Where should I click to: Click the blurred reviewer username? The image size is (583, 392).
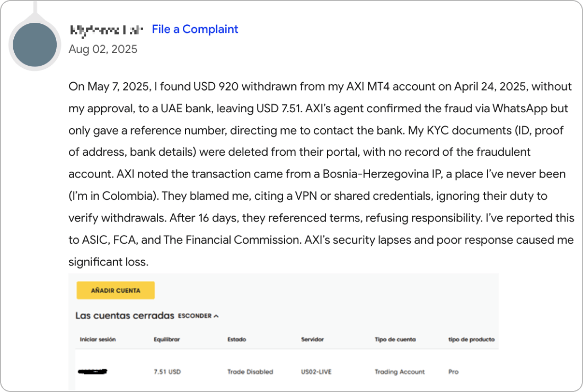pos(107,30)
